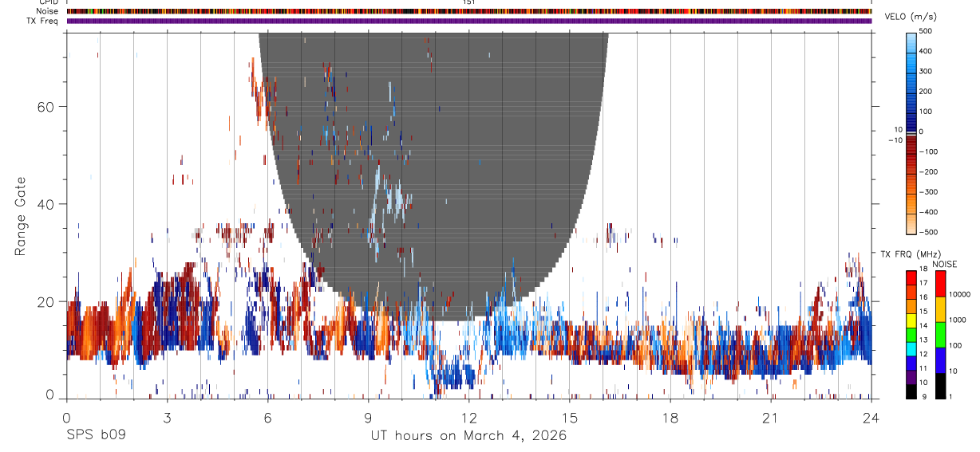Image resolution: width=980 pixels, height=452 pixels.
Task: Click the noise color strip above the plot
Action: pos(469,11)
